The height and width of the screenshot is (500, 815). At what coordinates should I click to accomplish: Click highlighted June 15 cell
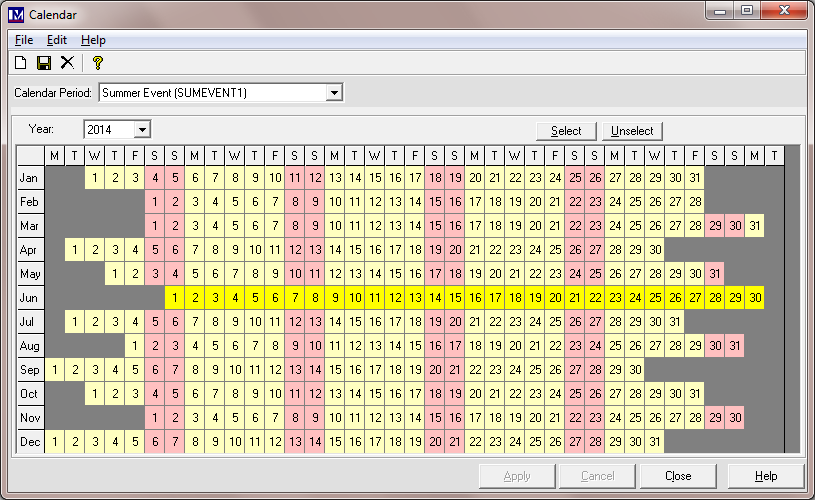point(455,298)
